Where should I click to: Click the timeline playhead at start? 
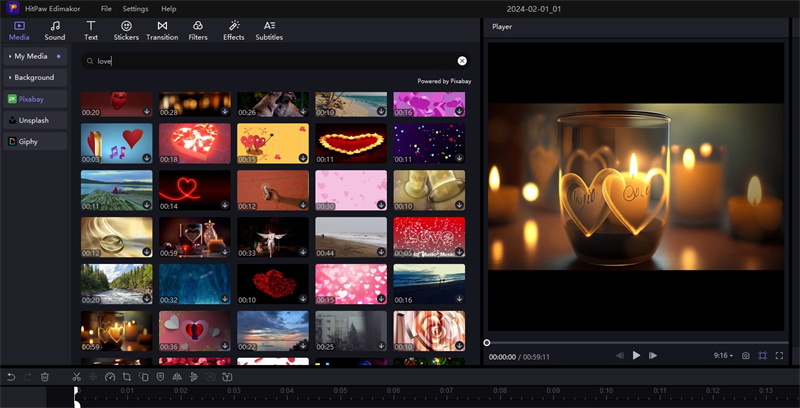click(76, 397)
